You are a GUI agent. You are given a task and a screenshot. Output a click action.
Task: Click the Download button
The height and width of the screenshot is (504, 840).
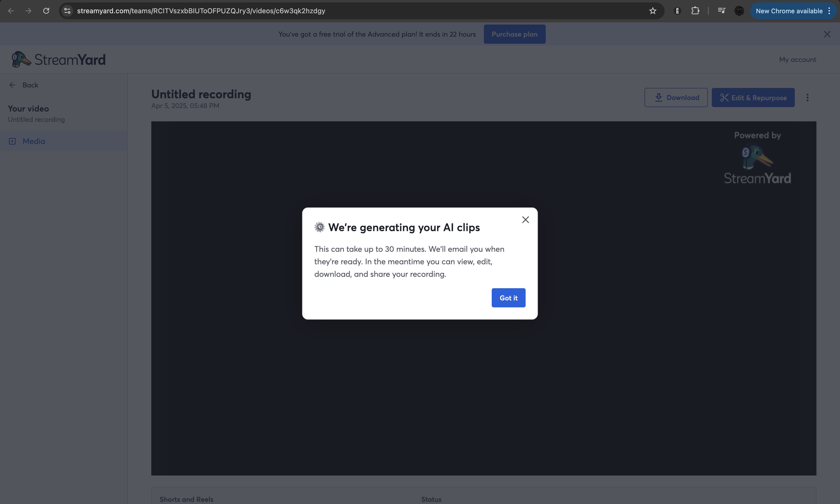click(x=676, y=98)
